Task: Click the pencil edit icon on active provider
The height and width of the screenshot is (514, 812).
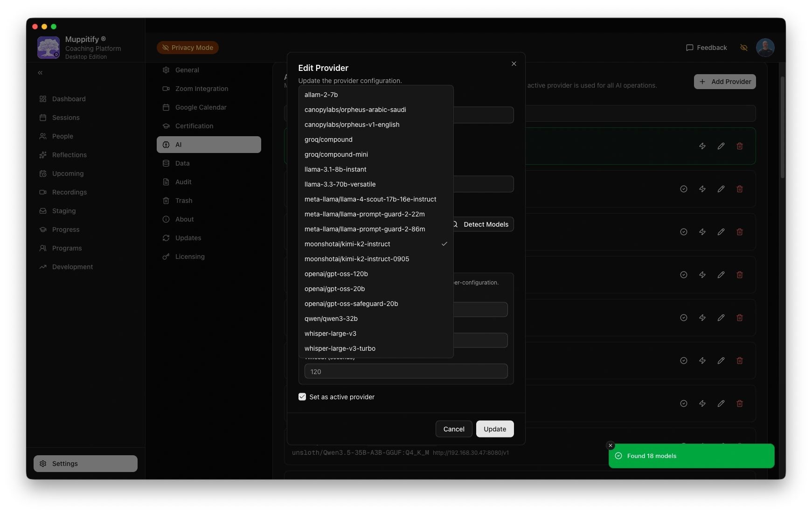Action: (x=721, y=146)
